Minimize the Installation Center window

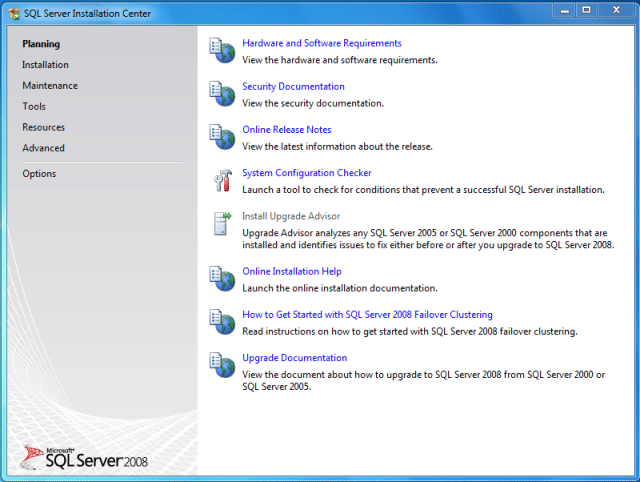point(564,11)
